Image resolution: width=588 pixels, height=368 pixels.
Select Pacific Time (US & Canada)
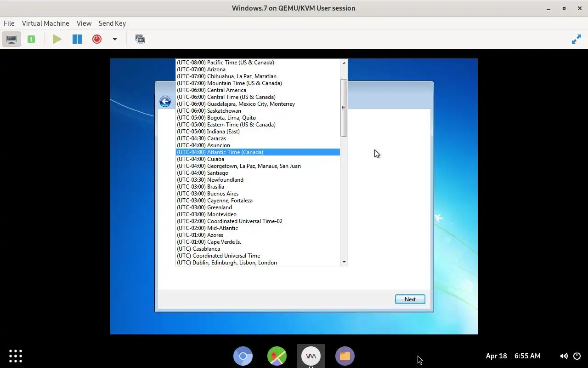[258, 62]
